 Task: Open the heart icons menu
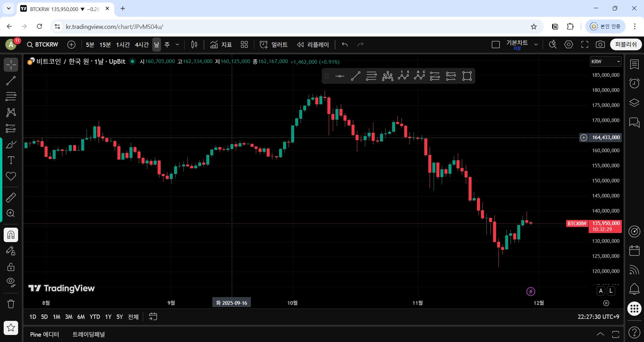11,176
